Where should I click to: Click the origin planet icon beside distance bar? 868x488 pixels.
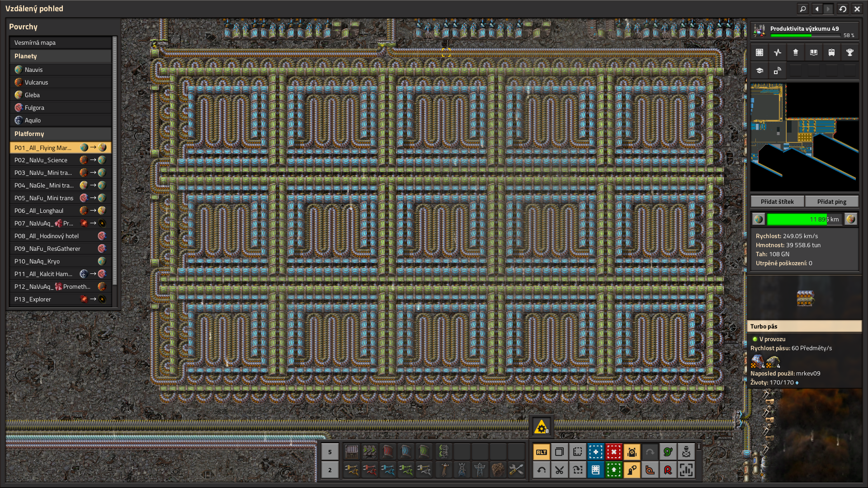(759, 219)
